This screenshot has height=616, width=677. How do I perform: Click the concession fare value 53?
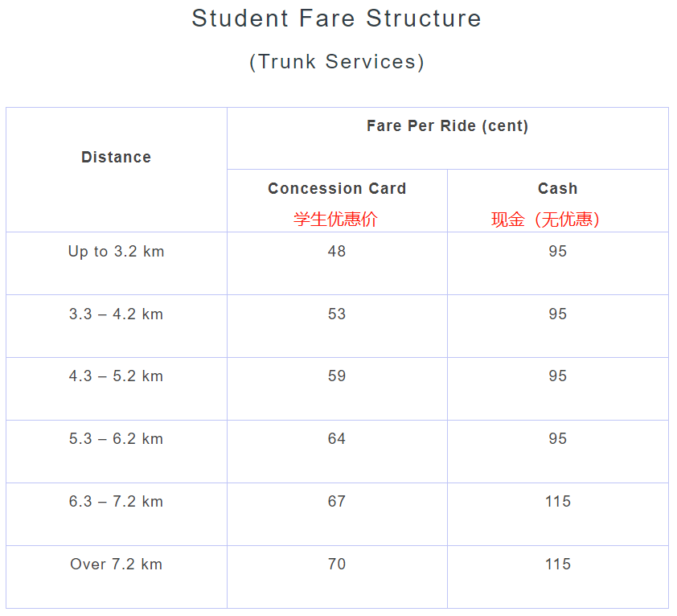pyautogui.click(x=337, y=314)
